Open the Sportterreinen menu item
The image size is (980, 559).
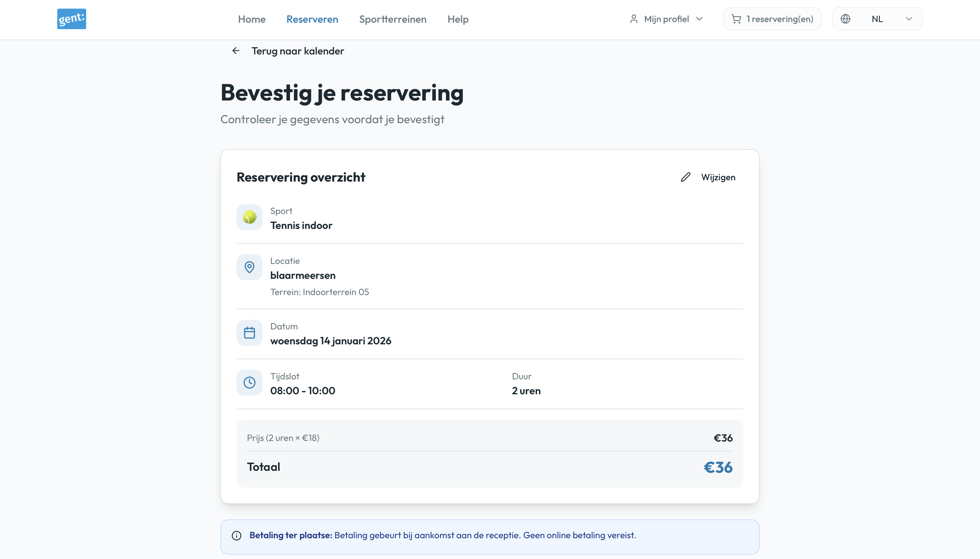pos(392,19)
